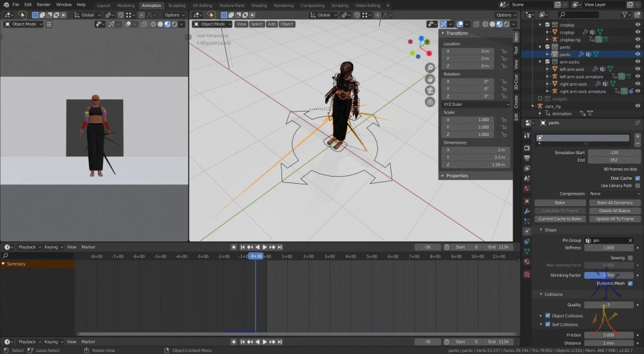Viewport: 644px width, 354px height.
Task: Disable the Disk Cache checkbox
Action: [638, 178]
